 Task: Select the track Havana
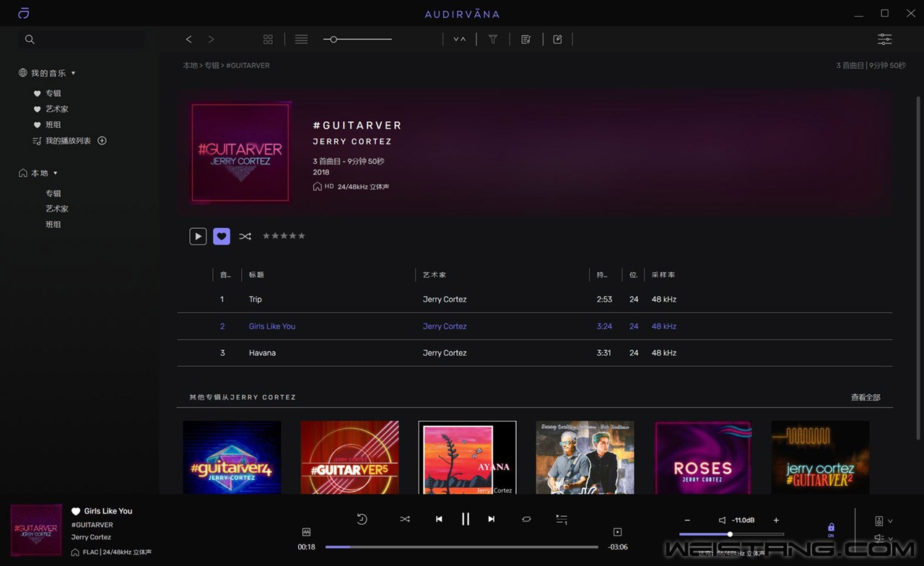[x=534, y=353]
